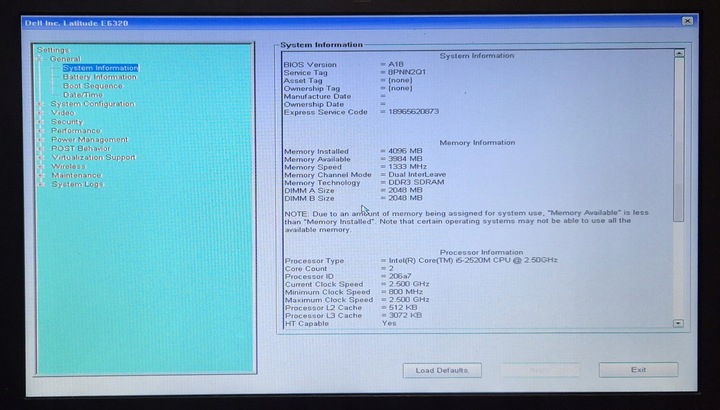
Task: Click Memory Technology value DDR3 SDRAM
Action: [x=416, y=182]
